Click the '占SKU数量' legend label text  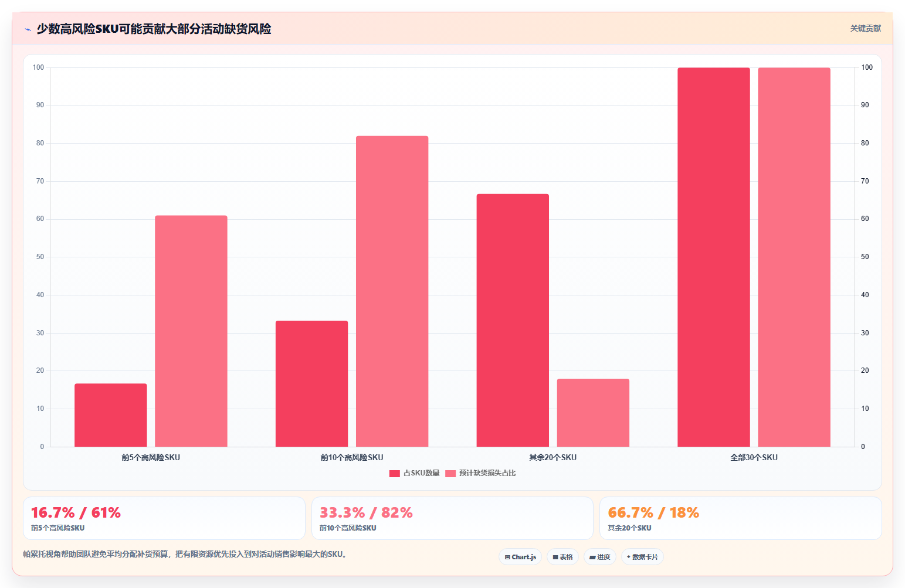click(x=422, y=473)
